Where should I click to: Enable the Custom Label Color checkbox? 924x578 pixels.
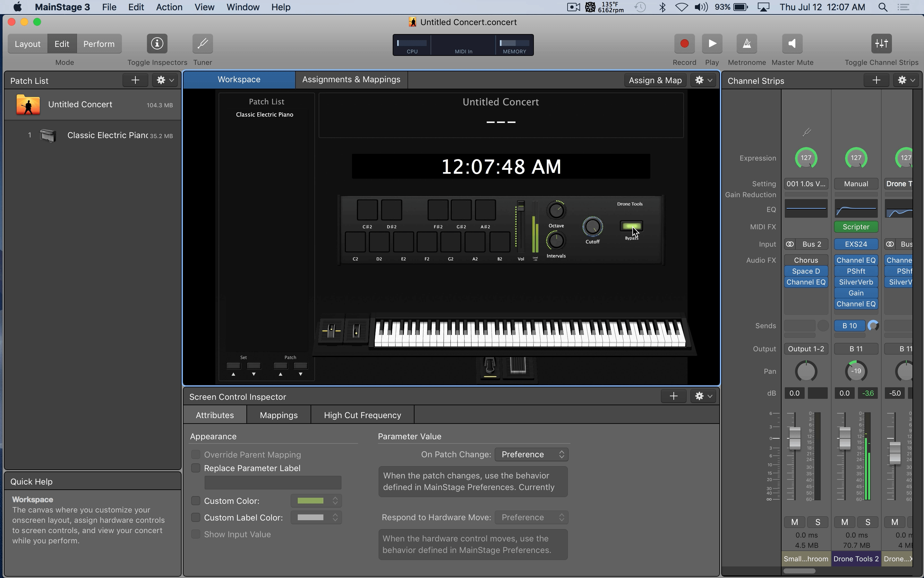195,518
